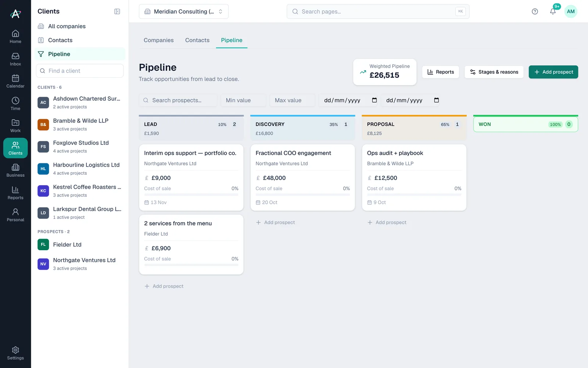This screenshot has width=588, height=368.
Task: Select Fielder Ltd prospect
Action: 80,245
